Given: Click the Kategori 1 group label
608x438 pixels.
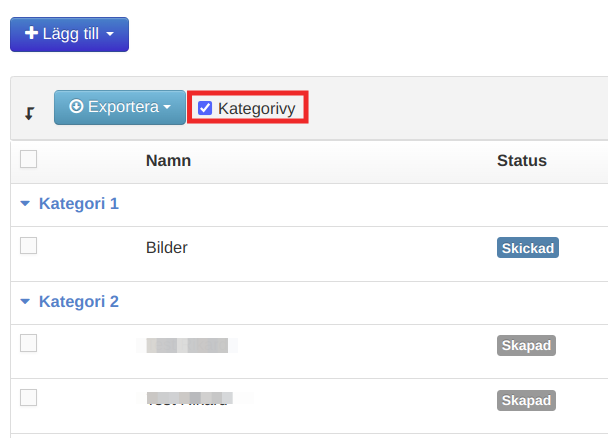Looking at the screenshot, I should coord(79,204).
